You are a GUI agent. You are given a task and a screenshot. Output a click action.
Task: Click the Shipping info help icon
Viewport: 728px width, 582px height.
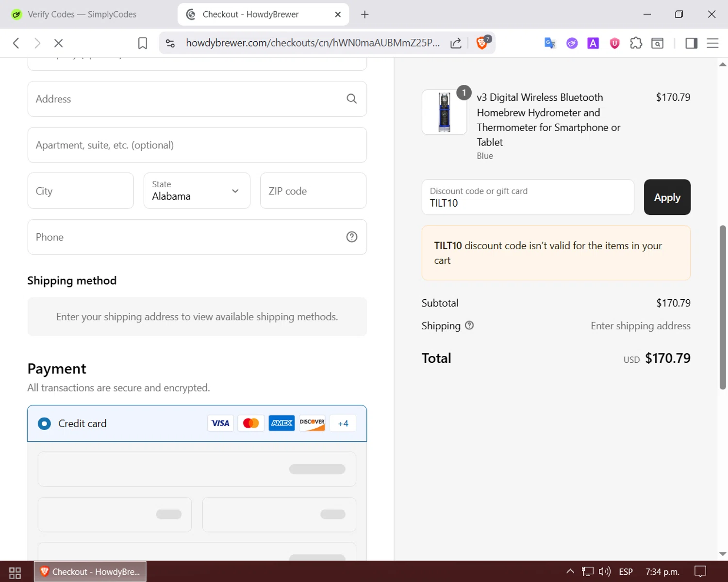coord(469,325)
